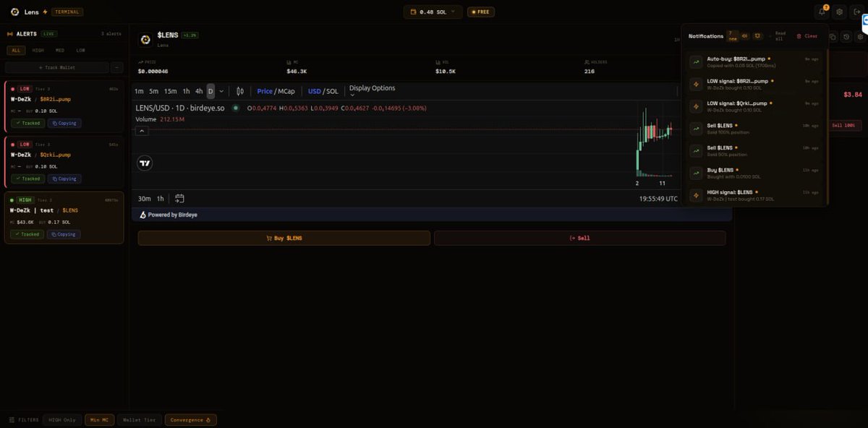The width and height of the screenshot is (868, 428).
Task: Switch chart to Price view
Action: coord(265,91)
